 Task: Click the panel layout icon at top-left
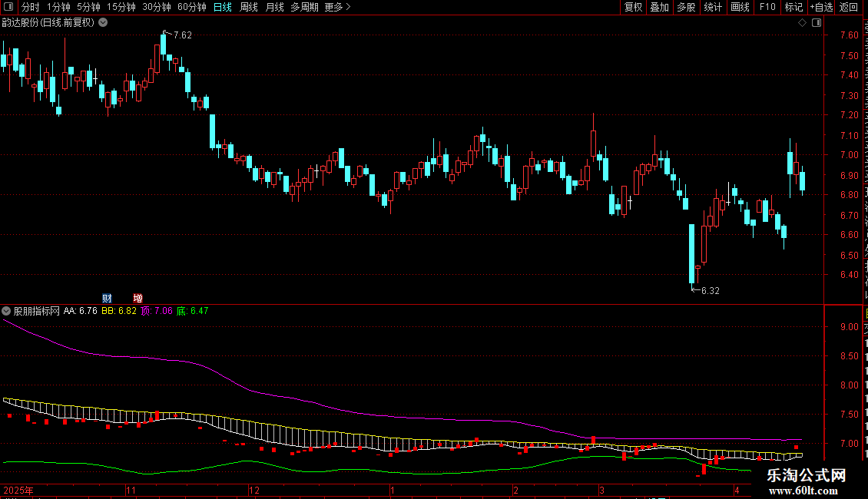pyautogui.click(x=8, y=7)
